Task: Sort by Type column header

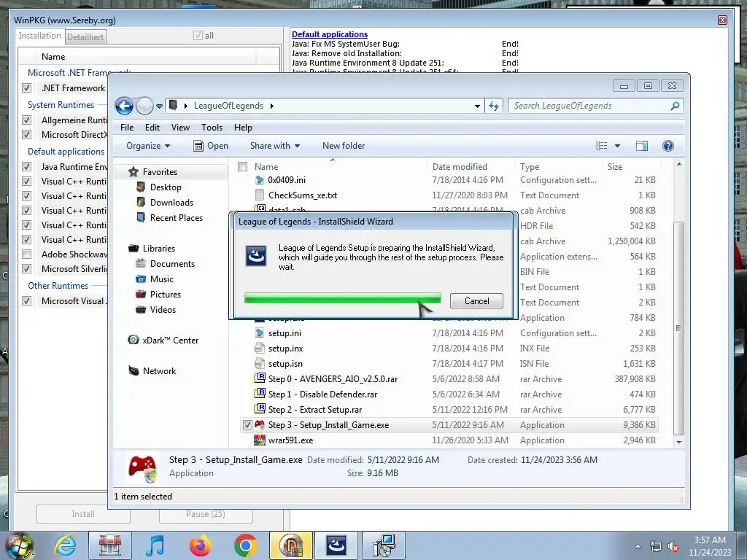Action: [x=530, y=167]
